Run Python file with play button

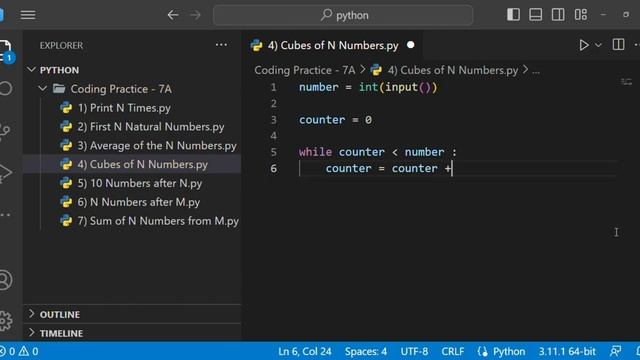click(584, 45)
